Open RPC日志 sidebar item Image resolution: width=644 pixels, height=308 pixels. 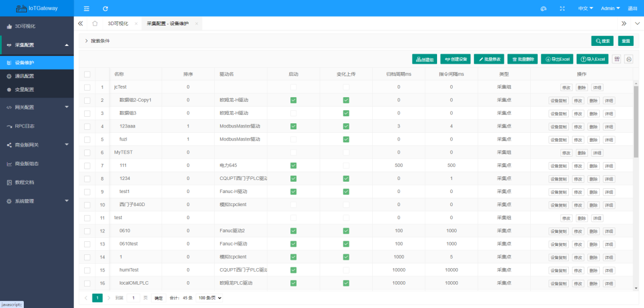pos(37,126)
